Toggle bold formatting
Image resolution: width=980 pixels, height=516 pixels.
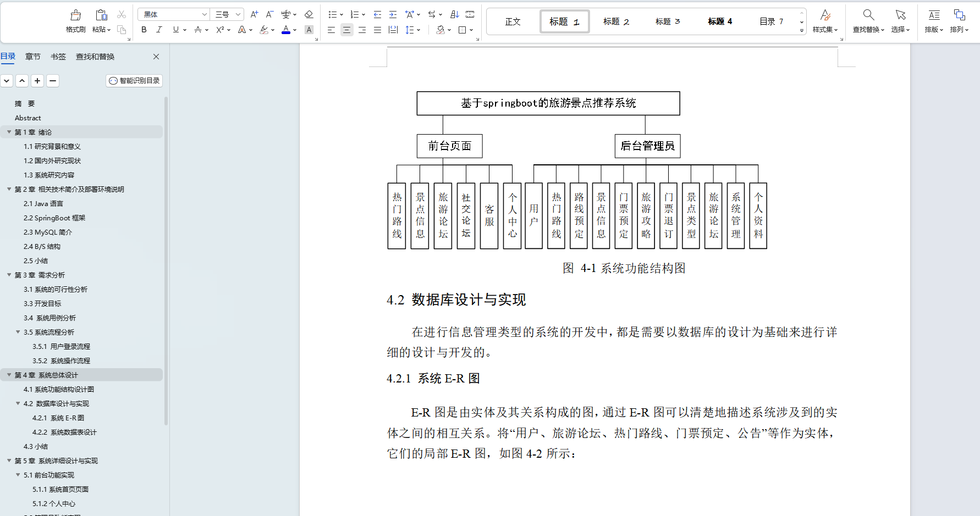(x=144, y=30)
